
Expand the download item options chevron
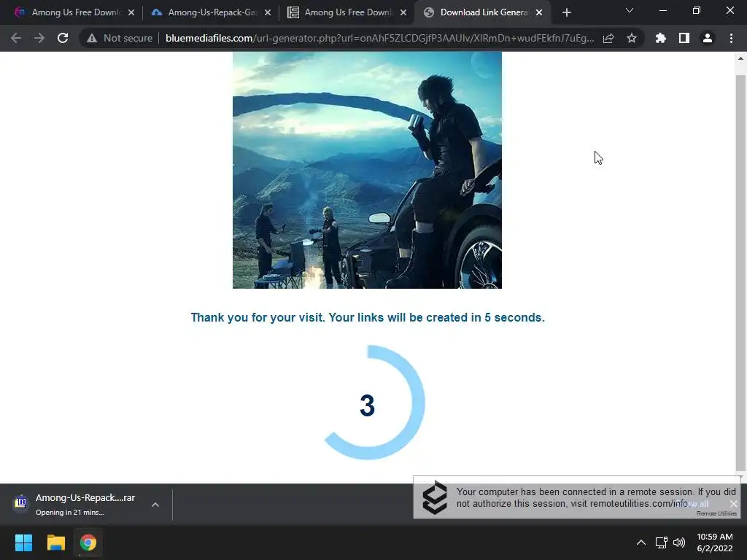point(155,505)
